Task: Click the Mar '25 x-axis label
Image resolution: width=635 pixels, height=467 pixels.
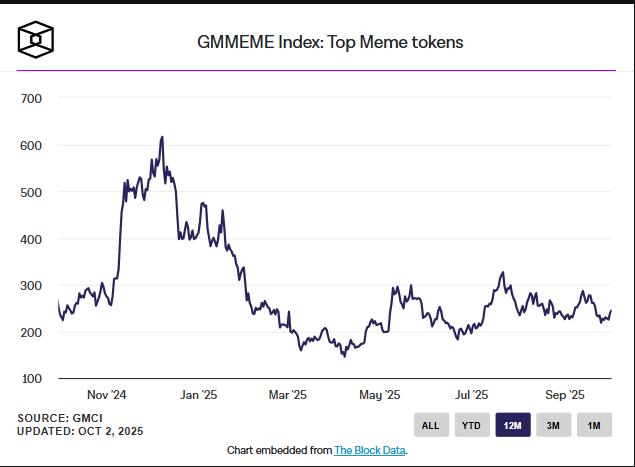Action: (289, 395)
